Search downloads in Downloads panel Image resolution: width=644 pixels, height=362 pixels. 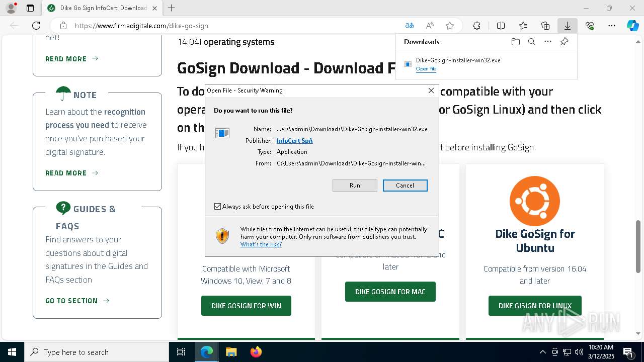[532, 42]
